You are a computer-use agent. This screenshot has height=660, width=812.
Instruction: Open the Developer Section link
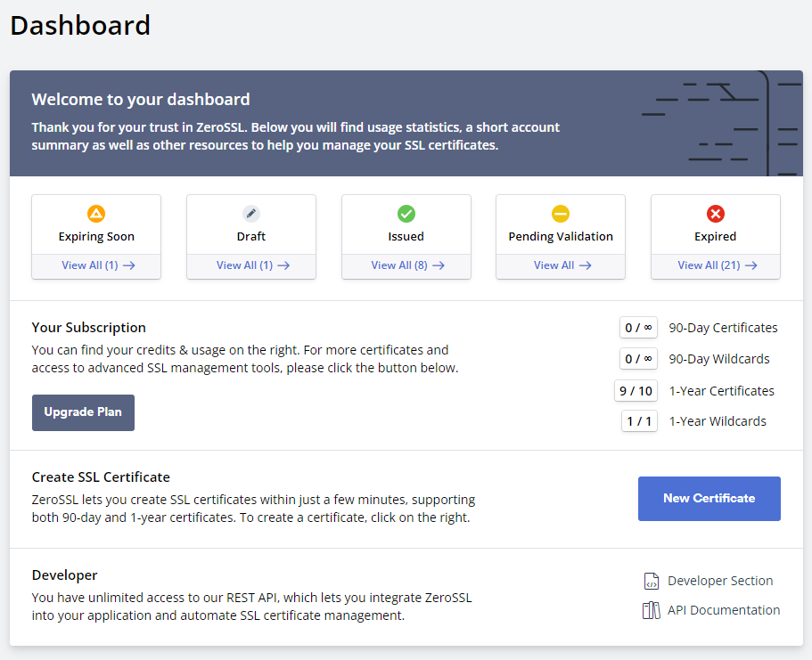[719, 581]
